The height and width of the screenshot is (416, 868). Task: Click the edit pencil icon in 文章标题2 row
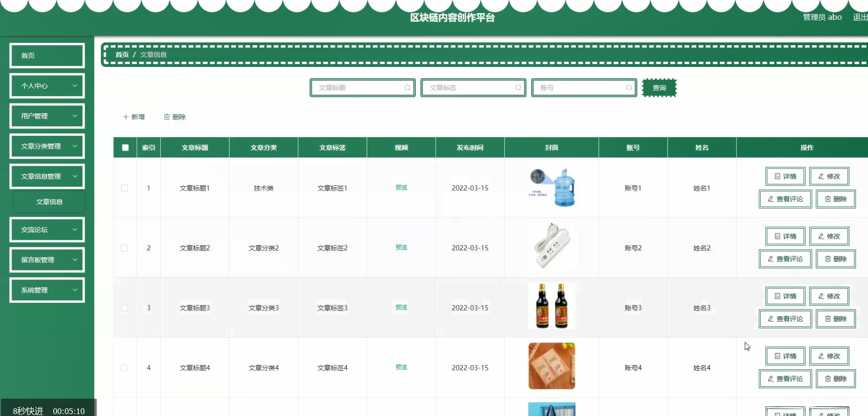[821, 236]
